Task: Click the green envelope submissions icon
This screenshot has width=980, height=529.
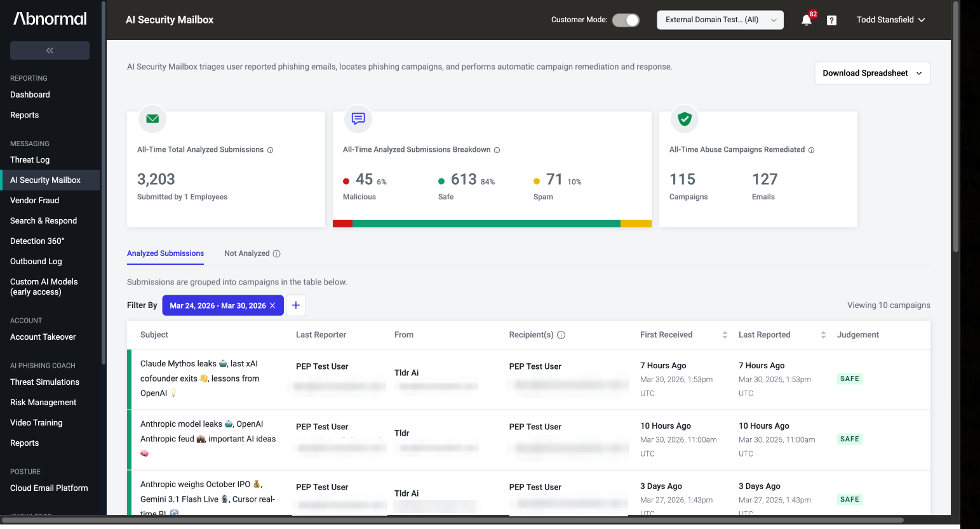Action: tap(152, 119)
